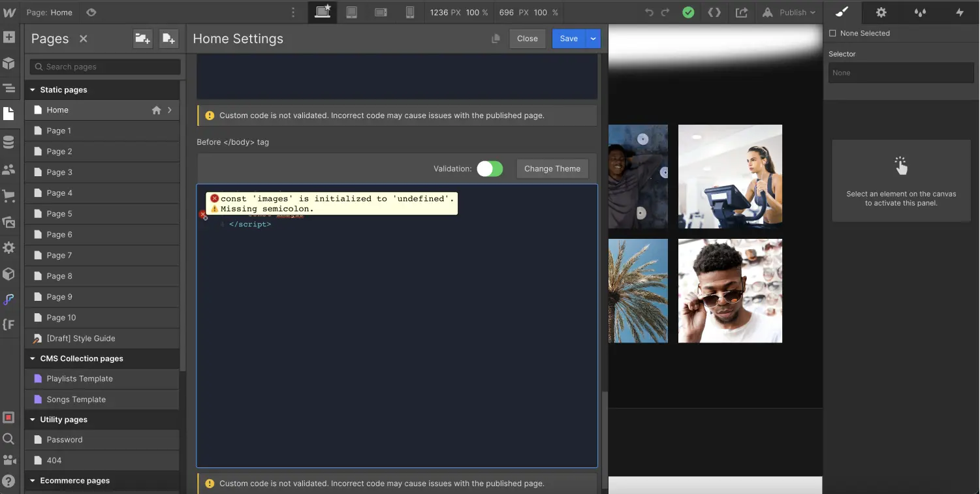
Task: Open the top bar more options dots
Action: coord(292,12)
